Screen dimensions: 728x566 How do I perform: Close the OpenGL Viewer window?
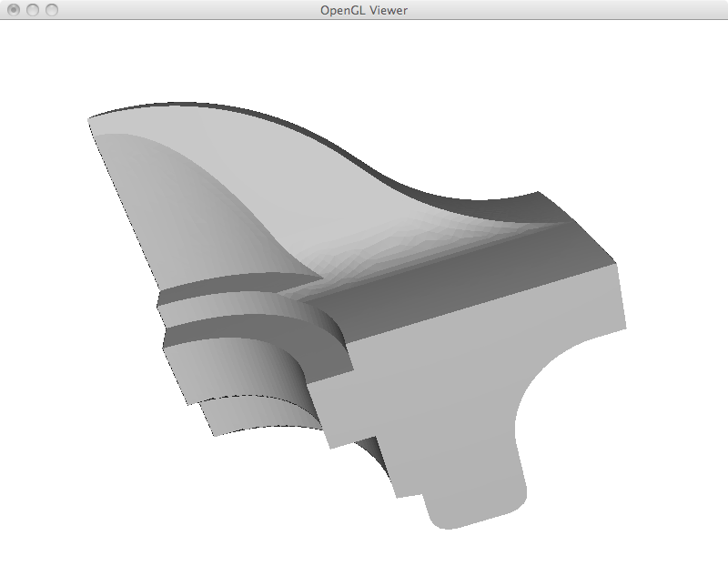coord(14,10)
